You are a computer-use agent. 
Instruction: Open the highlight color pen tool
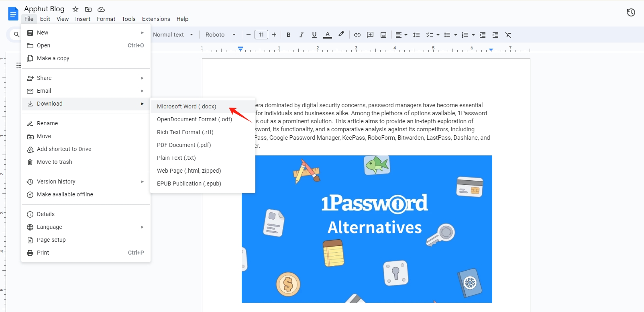point(341,35)
